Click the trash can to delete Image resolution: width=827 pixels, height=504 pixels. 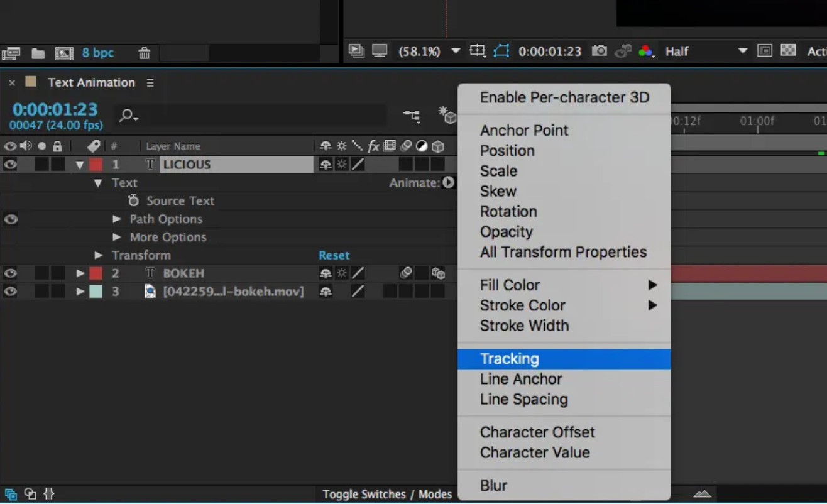[144, 53]
